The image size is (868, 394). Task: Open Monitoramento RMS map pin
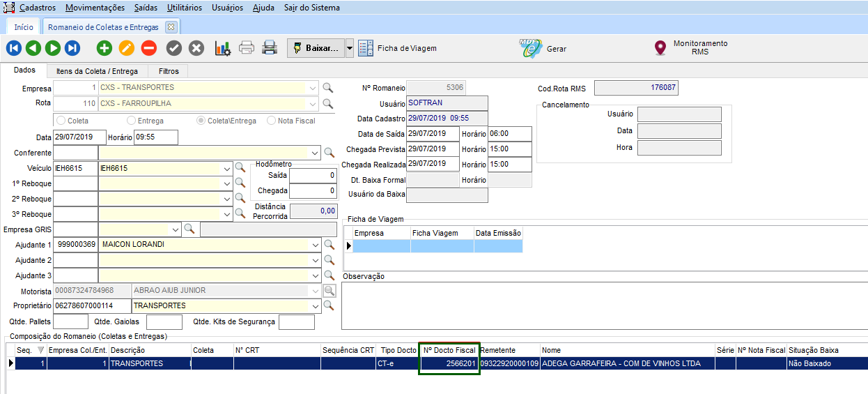click(660, 48)
